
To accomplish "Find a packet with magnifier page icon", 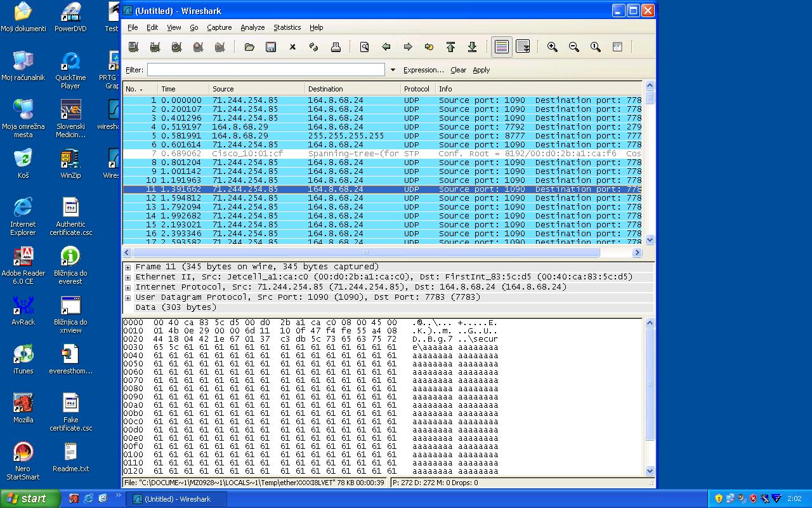I will 365,47.
